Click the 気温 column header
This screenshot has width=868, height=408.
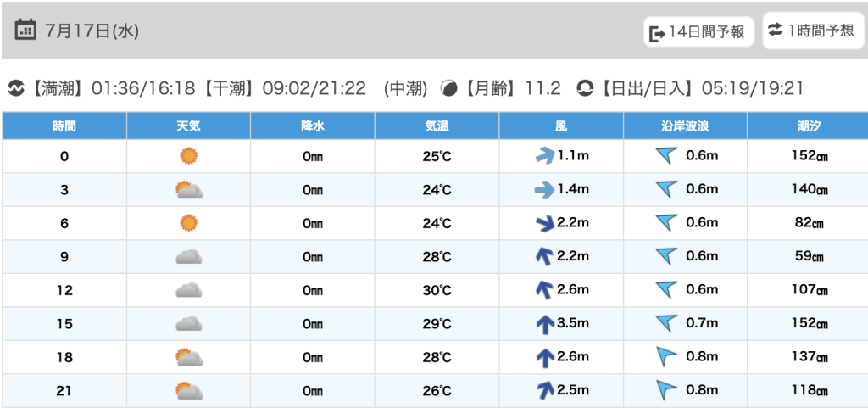pos(437,126)
